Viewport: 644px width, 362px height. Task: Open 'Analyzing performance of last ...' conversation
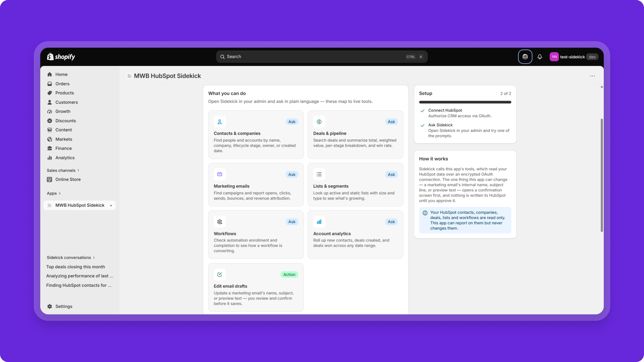pos(79,276)
